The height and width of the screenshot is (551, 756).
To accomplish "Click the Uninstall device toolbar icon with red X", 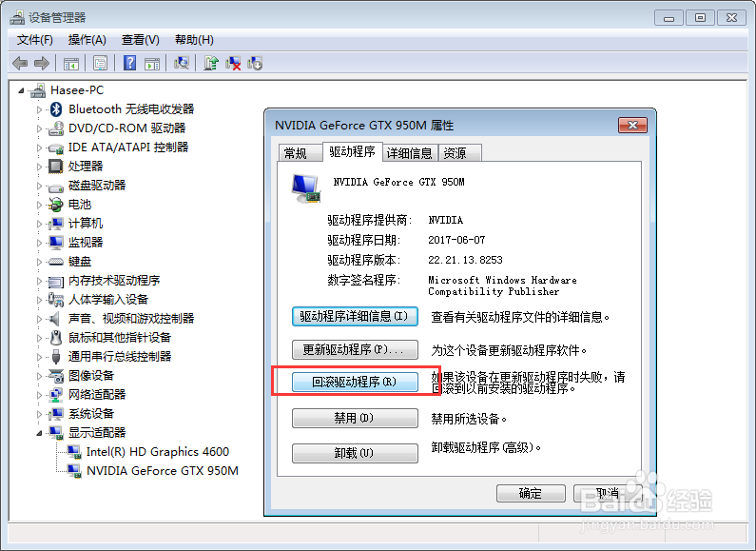I will [233, 63].
